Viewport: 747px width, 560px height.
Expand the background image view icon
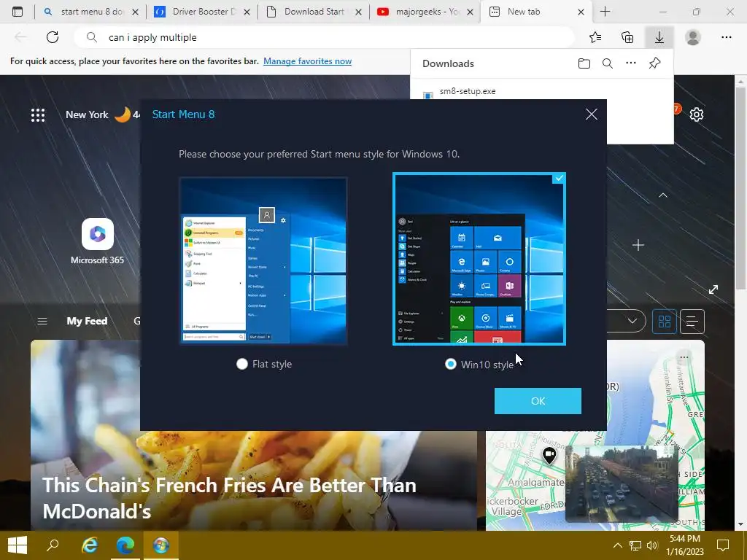coord(713,289)
